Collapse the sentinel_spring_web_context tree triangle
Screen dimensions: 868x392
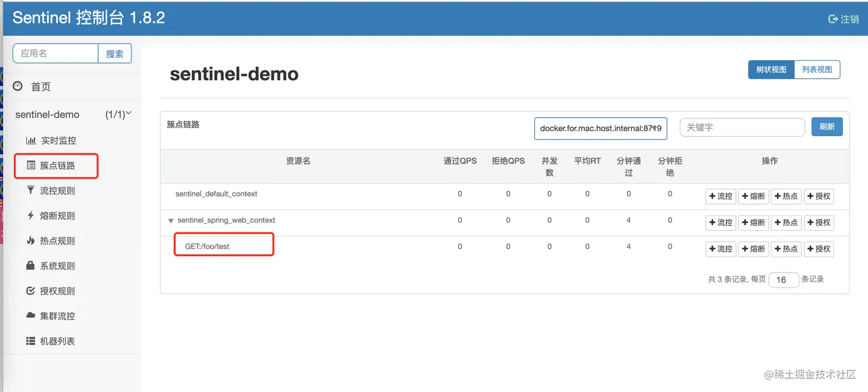170,220
